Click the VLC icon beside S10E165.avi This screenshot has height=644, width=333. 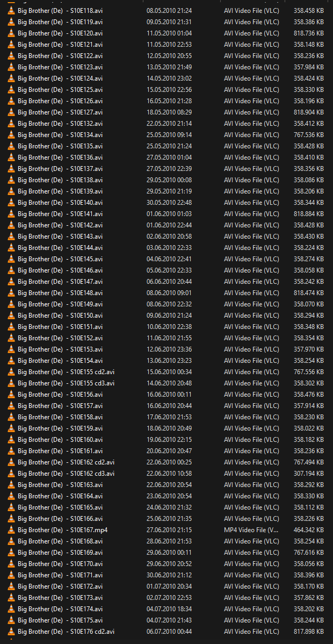pos(11,507)
